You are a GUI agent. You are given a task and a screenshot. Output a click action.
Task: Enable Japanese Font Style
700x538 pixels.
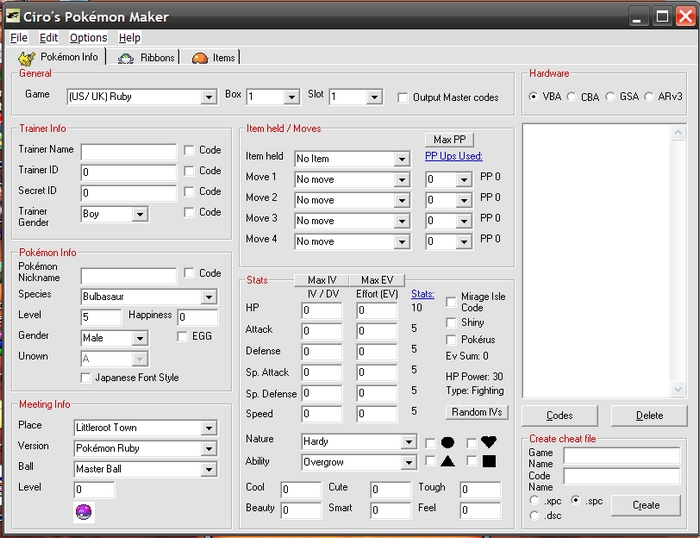(x=85, y=378)
